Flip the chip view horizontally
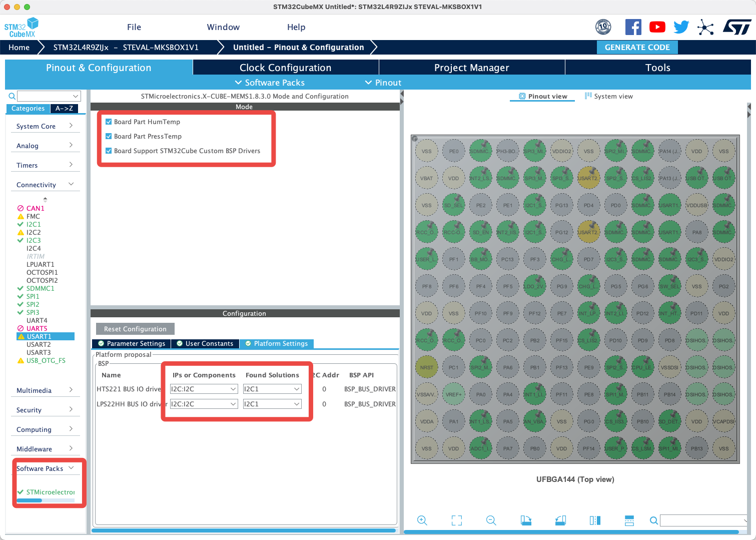 coord(595,520)
